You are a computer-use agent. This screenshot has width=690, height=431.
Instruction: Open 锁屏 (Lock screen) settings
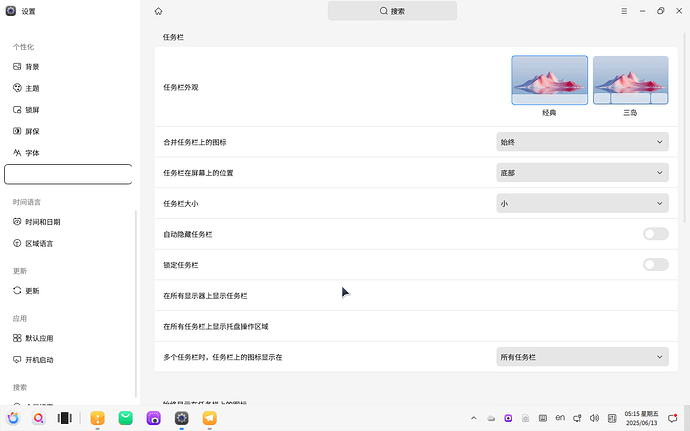32,110
